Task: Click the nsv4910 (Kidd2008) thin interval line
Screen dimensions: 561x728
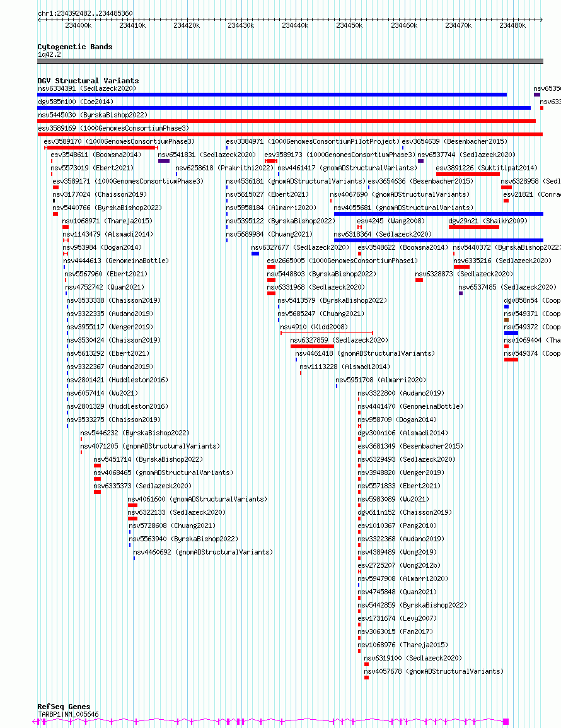Action: (x=327, y=333)
